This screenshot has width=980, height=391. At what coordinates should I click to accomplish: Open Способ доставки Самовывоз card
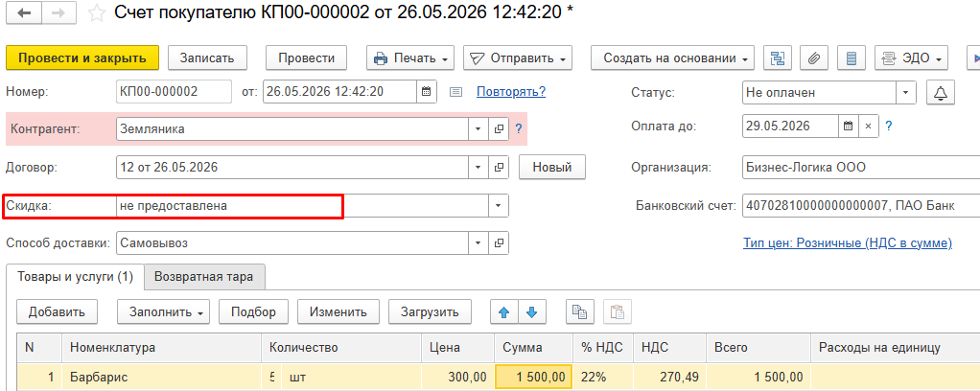(499, 243)
